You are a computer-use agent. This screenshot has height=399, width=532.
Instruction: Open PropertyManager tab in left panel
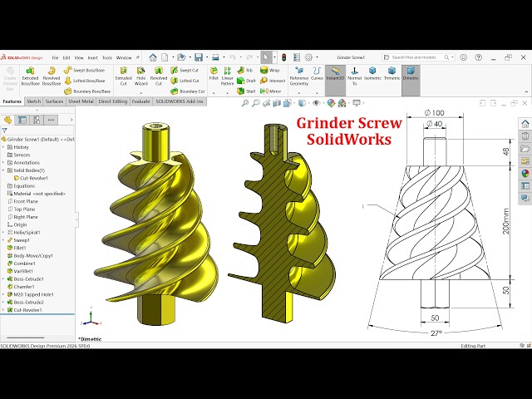point(22,120)
